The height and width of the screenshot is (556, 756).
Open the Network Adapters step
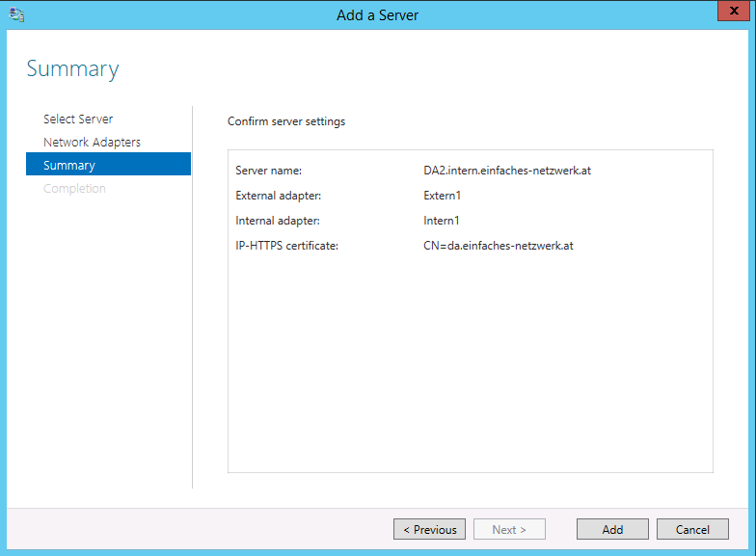click(93, 143)
